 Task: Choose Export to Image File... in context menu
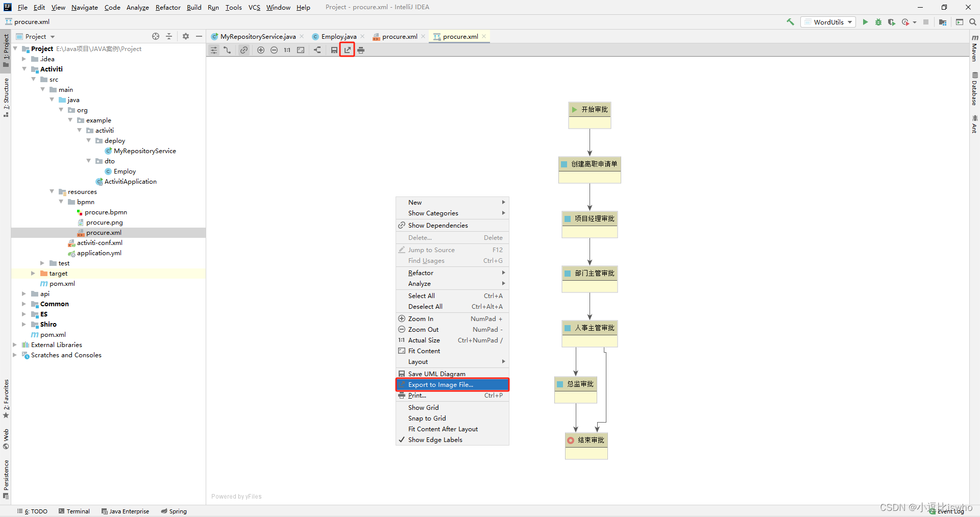(x=452, y=384)
